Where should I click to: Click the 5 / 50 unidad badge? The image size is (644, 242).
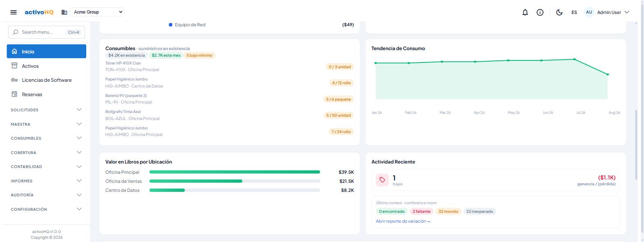[338, 115]
